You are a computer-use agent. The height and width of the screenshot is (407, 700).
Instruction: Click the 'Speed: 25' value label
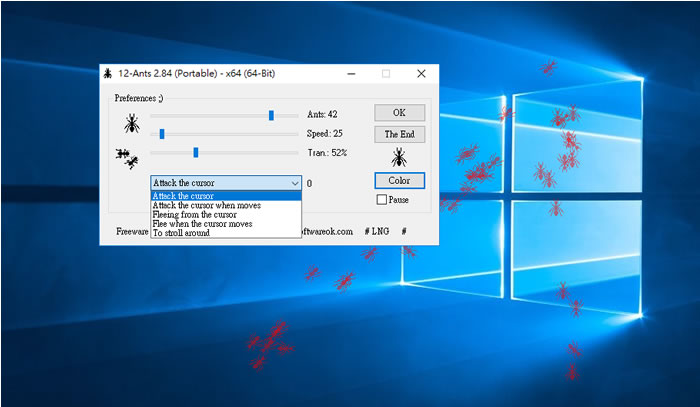coord(325,133)
